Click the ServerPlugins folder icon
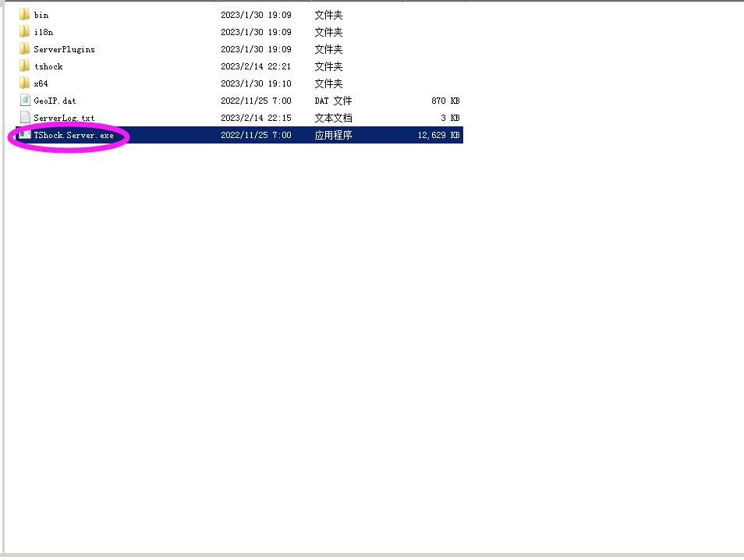This screenshot has width=744, height=560. [25, 49]
